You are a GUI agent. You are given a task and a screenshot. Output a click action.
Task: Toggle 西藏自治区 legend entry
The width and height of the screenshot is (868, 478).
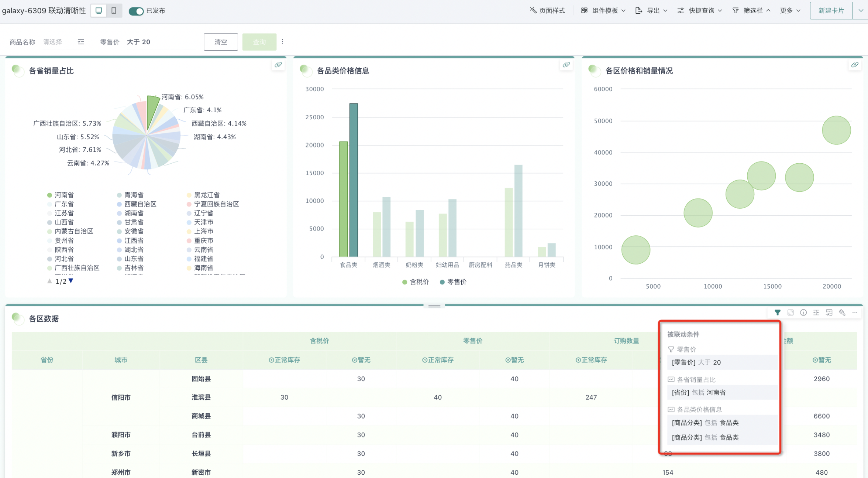coord(137,204)
